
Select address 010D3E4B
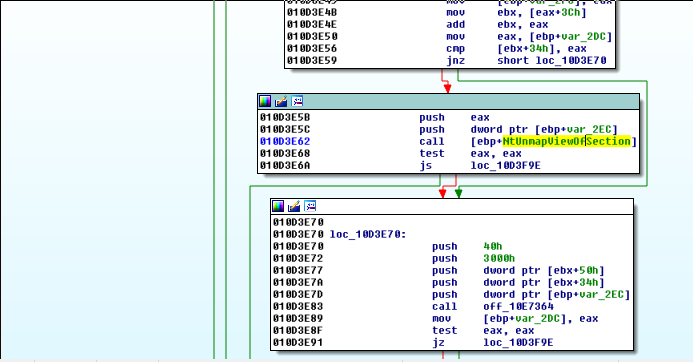click(x=312, y=13)
